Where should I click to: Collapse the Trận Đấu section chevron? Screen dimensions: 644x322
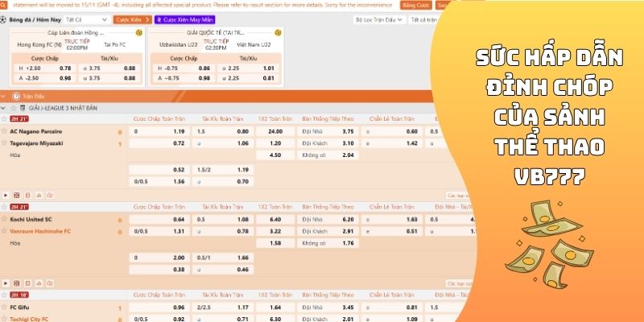[4, 95]
